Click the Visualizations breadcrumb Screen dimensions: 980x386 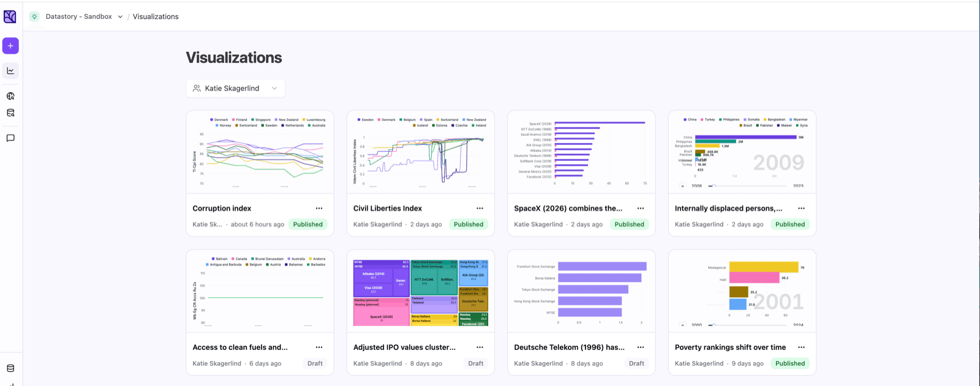pyautogui.click(x=156, y=17)
